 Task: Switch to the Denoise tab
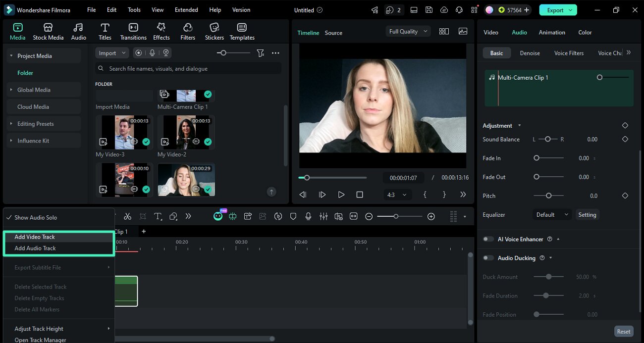coord(530,53)
